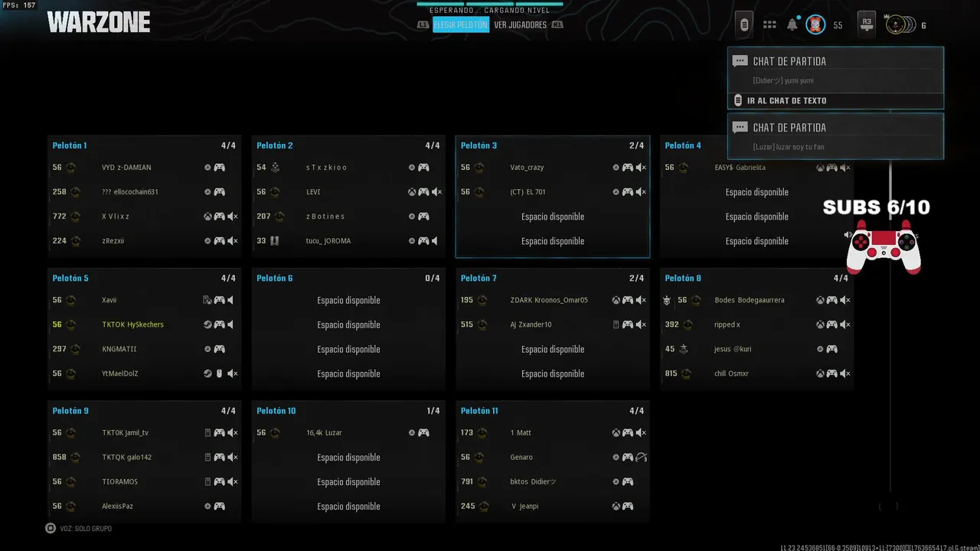Click the Xbox platform icon for X Vlixz
The height and width of the screenshot is (551, 980).
tap(207, 217)
